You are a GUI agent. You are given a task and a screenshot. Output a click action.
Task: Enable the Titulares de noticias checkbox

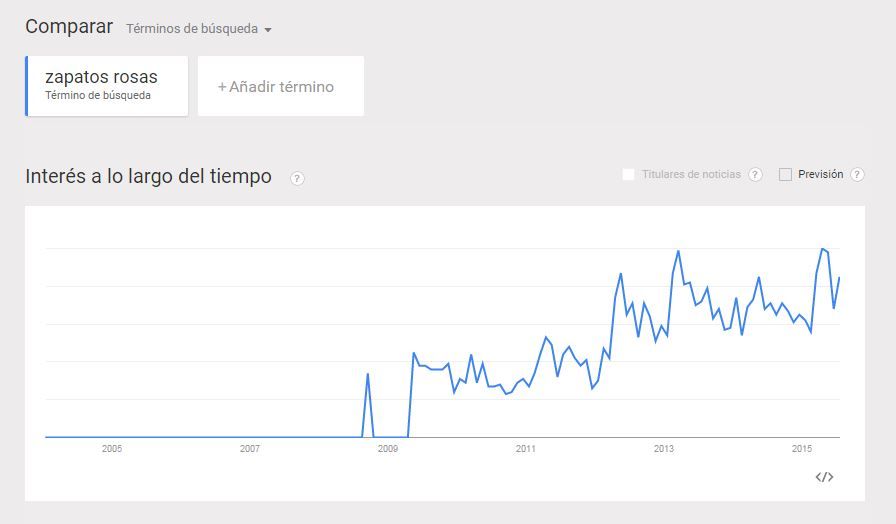click(x=628, y=174)
